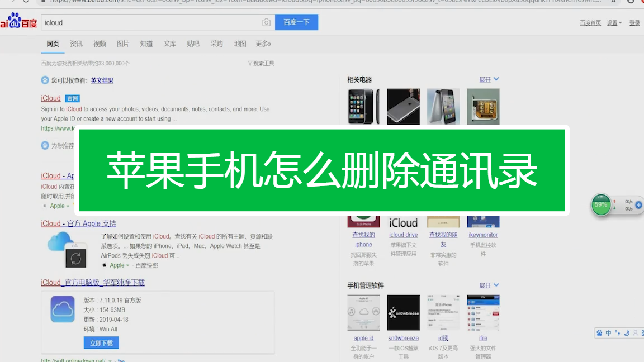
Task: Click the iCloud drive logo thumbnail
Action: [x=403, y=222]
